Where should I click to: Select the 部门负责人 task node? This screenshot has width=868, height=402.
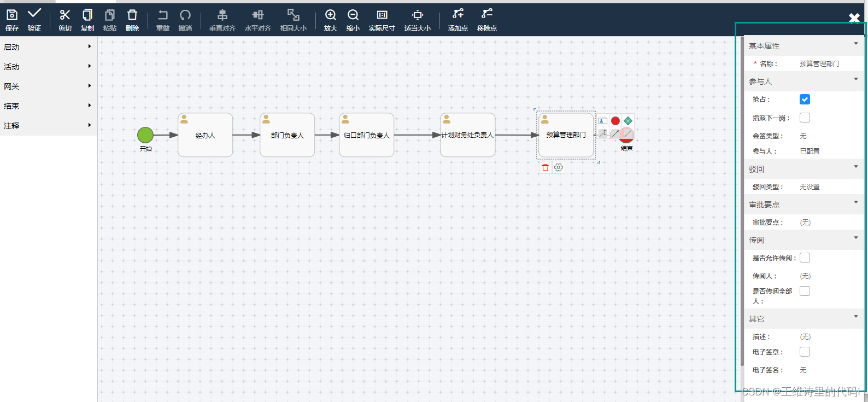point(288,135)
